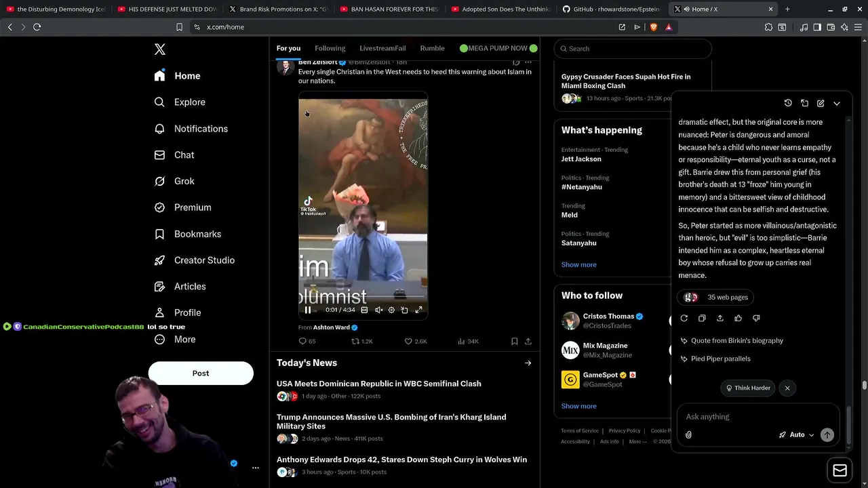Repost the post with 1.2K reposts
Screen dimensions: 868x488
362,342
